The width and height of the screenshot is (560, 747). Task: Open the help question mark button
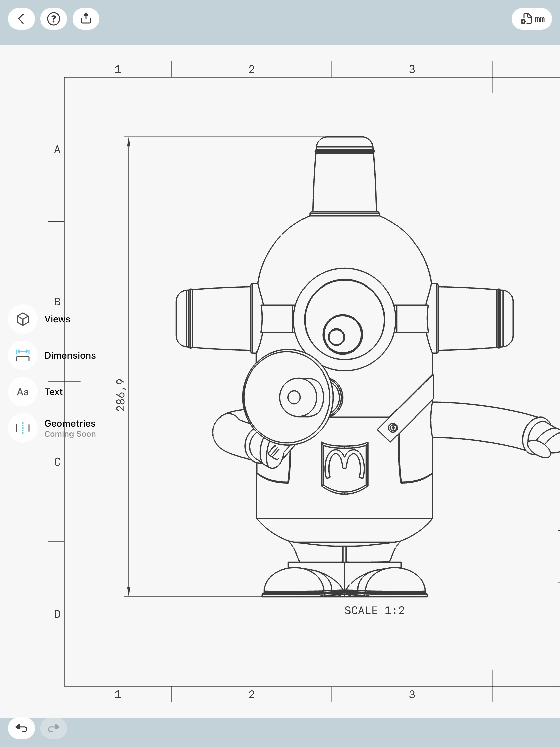[x=54, y=19]
